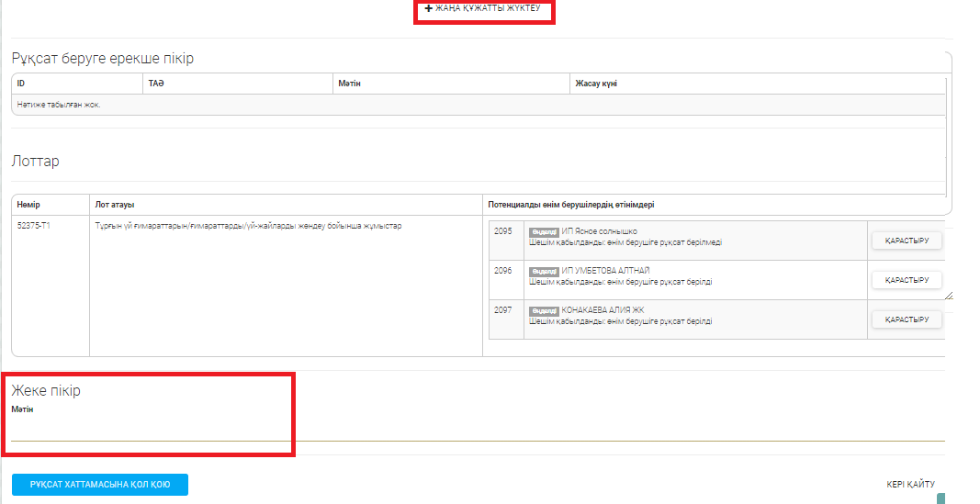Click the Өңделді badge beside КОНАКАЕВА АЛИЯ ЖК
This screenshot has width=980, height=504.
[x=544, y=311]
